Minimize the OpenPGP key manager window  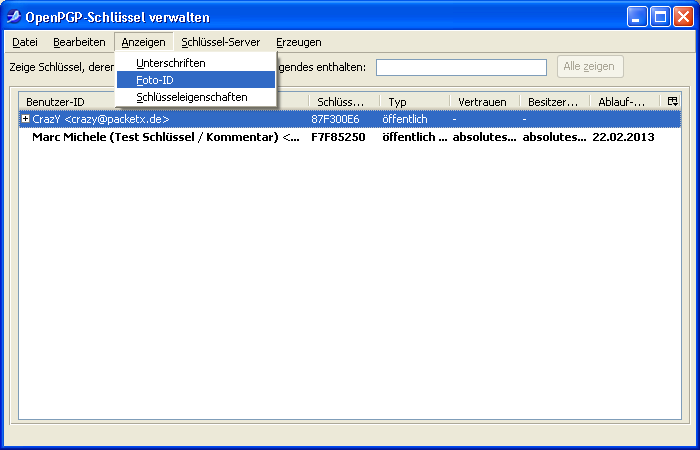click(637, 17)
